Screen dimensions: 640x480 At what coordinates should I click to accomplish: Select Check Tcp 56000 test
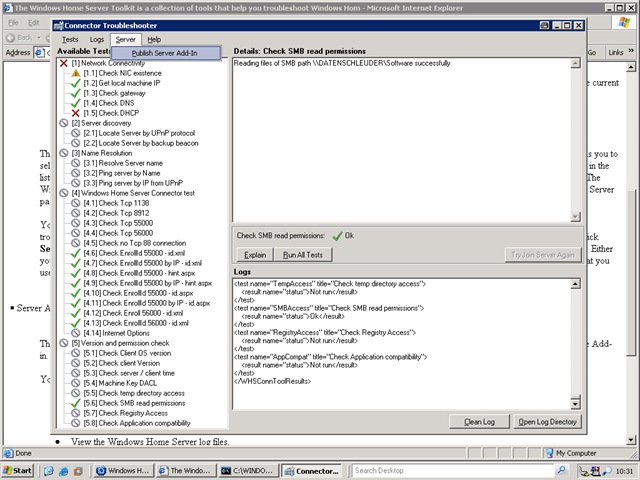click(118, 233)
